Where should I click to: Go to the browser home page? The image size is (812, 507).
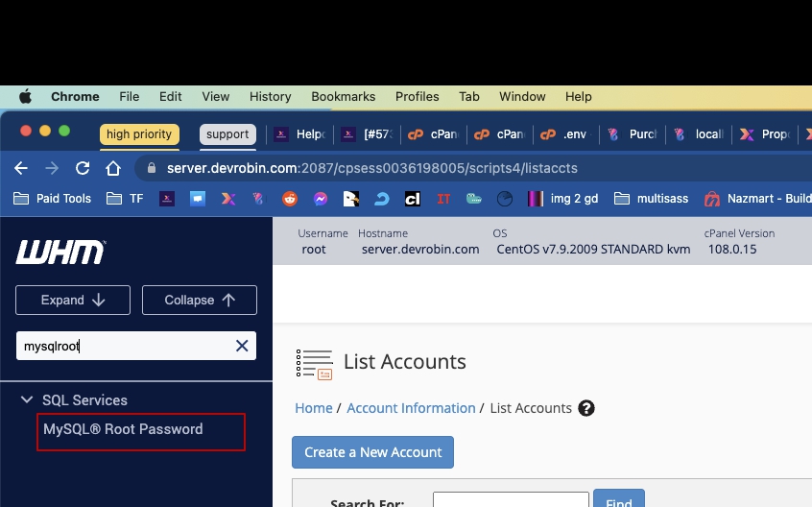pyautogui.click(x=113, y=168)
